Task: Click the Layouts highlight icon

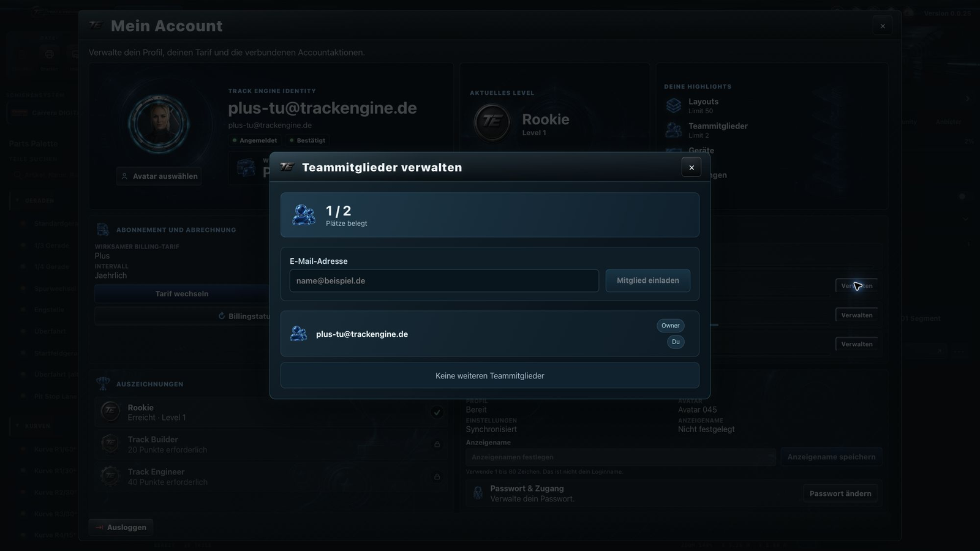Action: coord(674,105)
